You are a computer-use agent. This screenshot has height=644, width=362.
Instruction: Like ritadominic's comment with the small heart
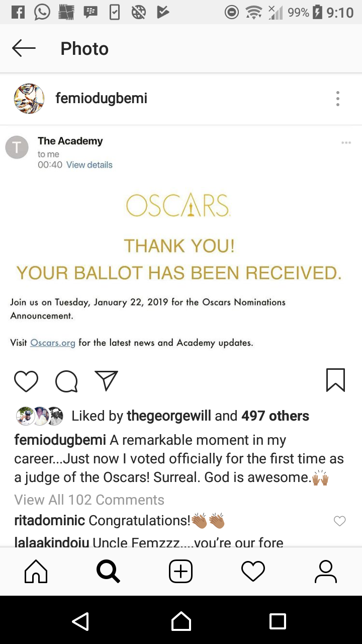coord(340,521)
